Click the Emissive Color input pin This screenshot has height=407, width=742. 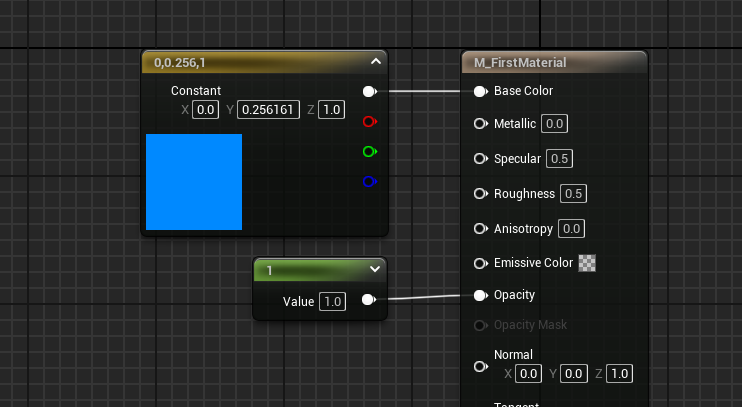480,263
